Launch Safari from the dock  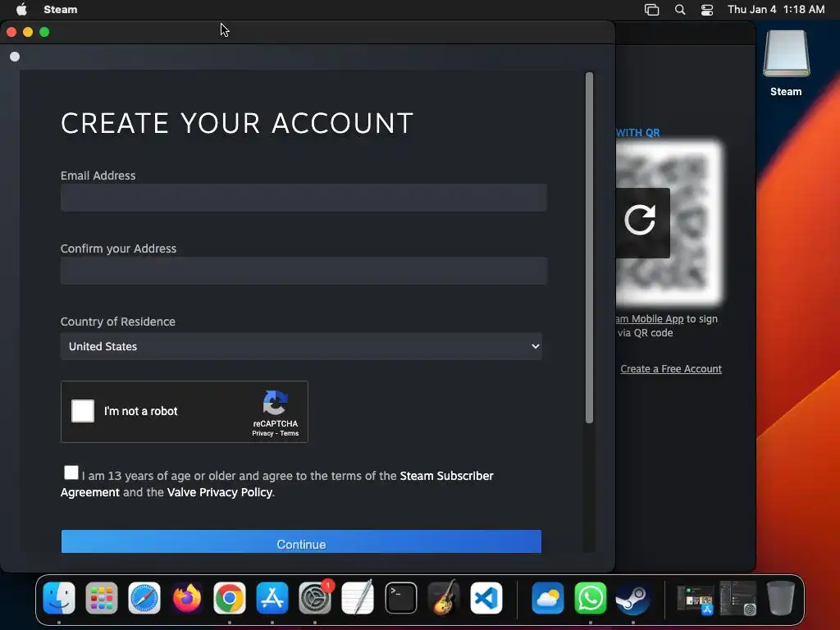[144, 598]
